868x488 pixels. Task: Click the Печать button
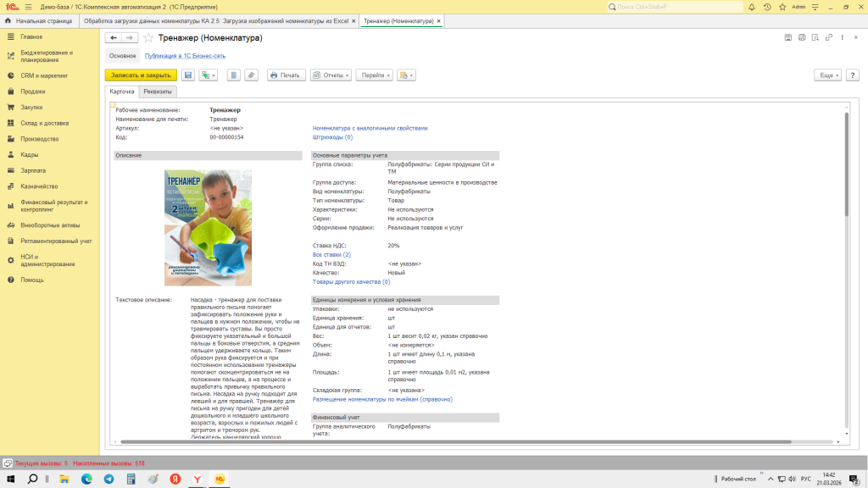[286, 75]
